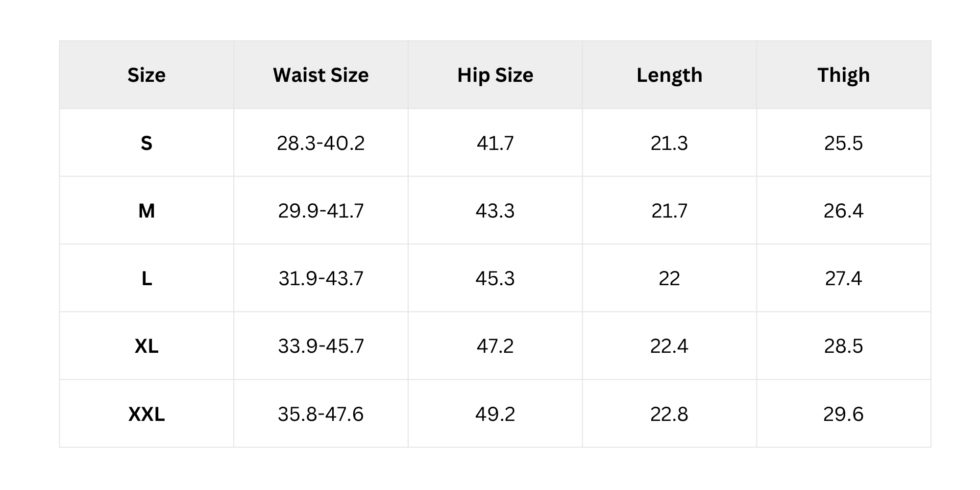Click waist value 28.3-40.2
980x490 pixels.
[x=321, y=143]
